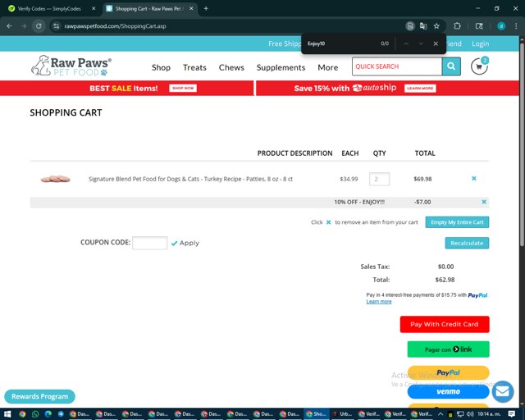This screenshot has width=525, height=420.
Task: Reload the page
Action: pyautogui.click(x=39, y=26)
